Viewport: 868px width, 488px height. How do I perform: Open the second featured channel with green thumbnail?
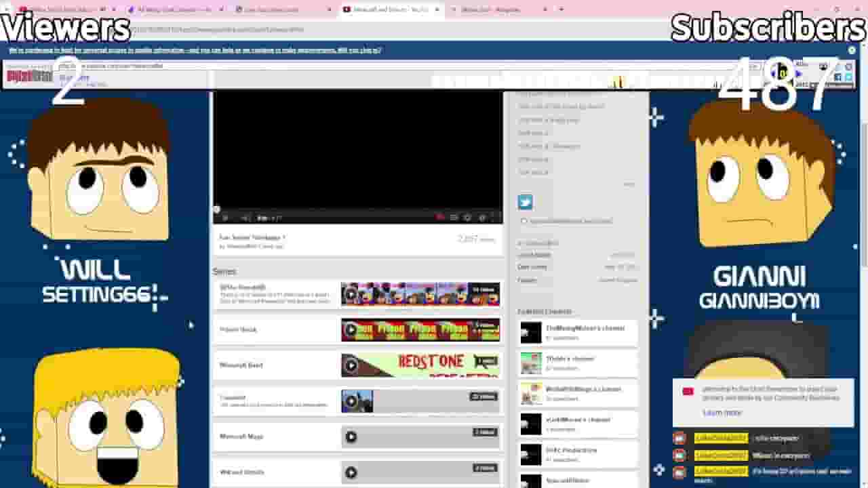531,363
